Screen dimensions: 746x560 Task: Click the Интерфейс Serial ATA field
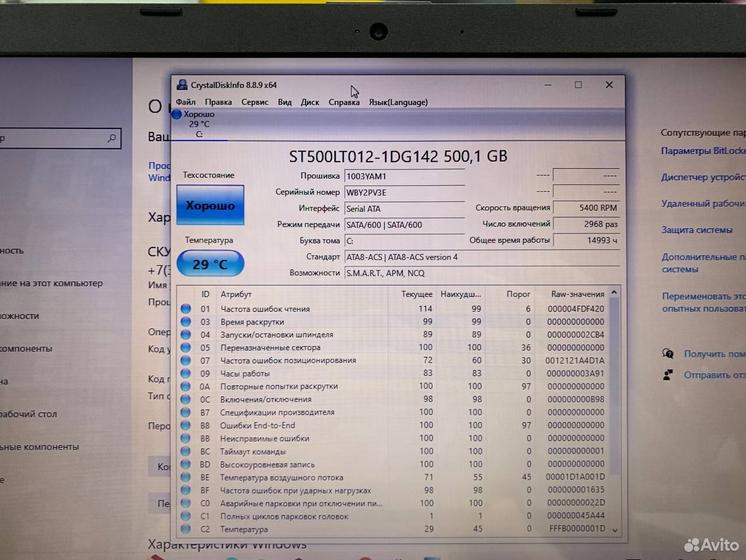[404, 208]
